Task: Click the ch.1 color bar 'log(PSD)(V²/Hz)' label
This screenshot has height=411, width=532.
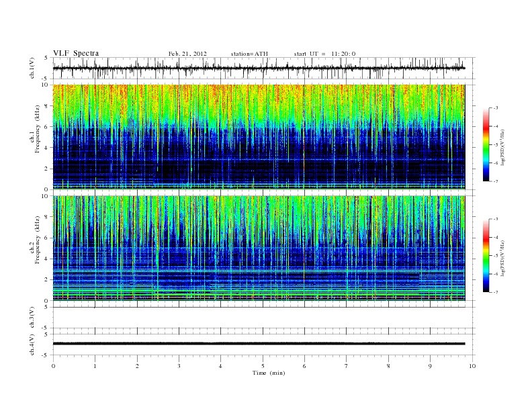Action: click(502, 147)
